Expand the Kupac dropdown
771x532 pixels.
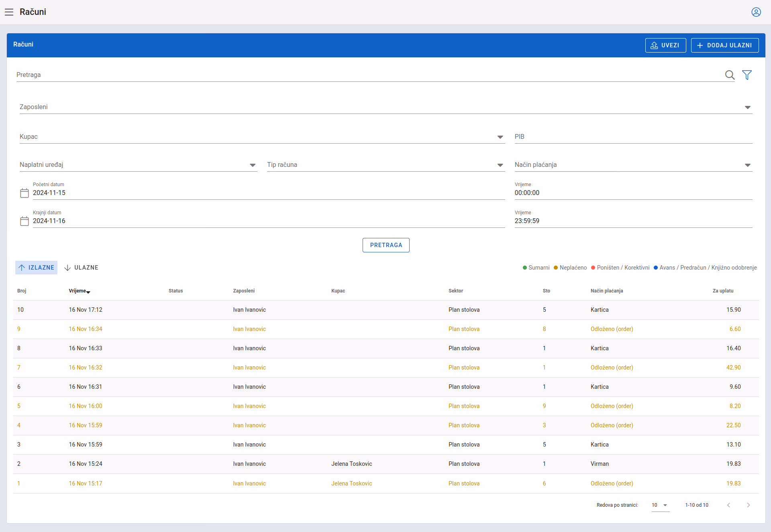500,137
